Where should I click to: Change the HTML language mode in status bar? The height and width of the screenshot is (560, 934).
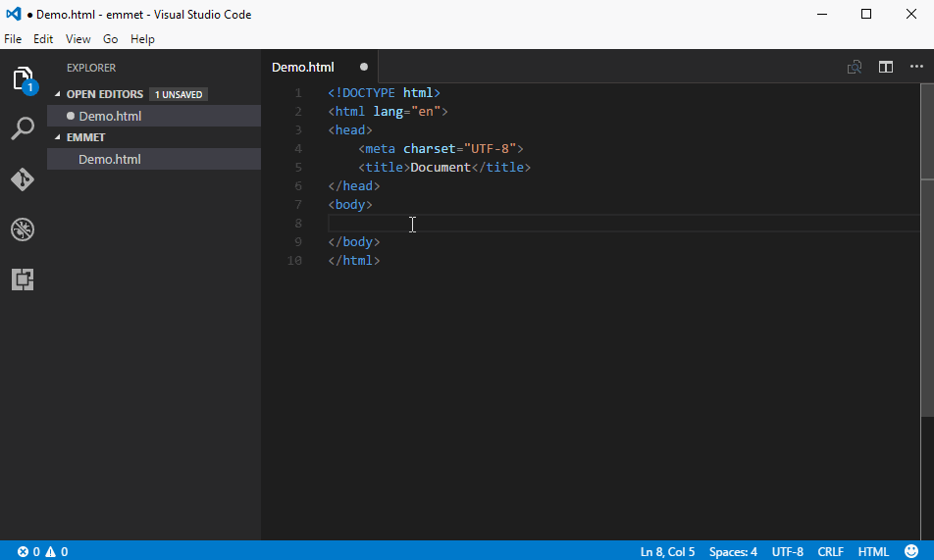click(873, 551)
